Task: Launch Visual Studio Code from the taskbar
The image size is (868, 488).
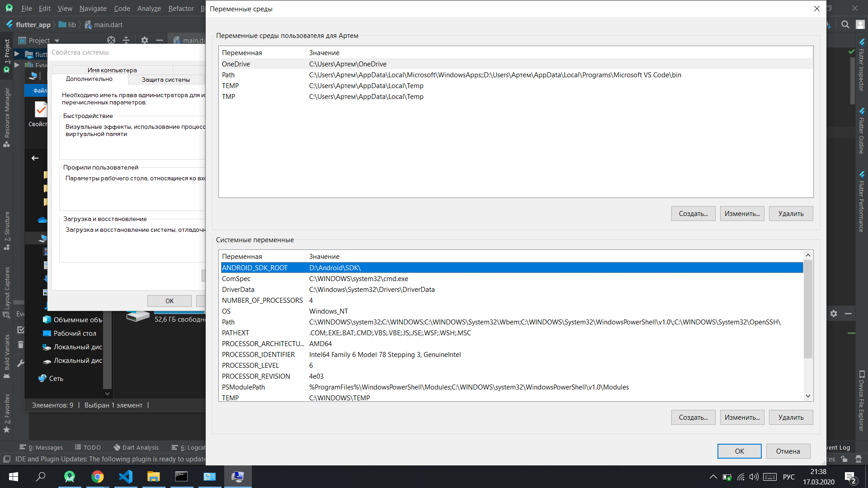Action: [126, 477]
